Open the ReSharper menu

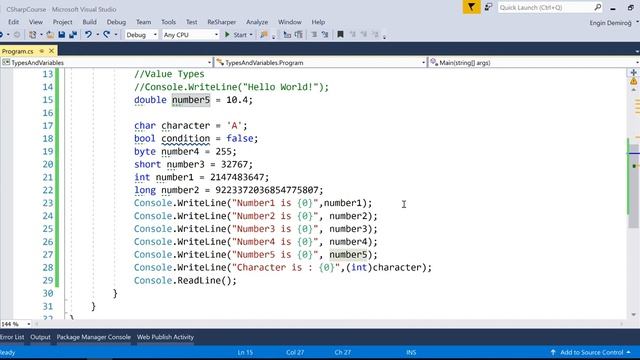point(222,22)
